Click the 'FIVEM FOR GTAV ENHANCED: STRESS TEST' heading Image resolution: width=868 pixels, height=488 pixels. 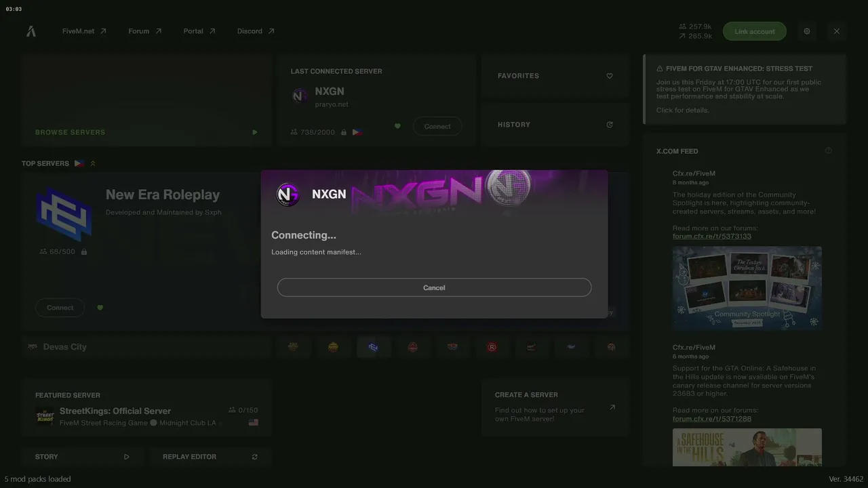click(739, 68)
